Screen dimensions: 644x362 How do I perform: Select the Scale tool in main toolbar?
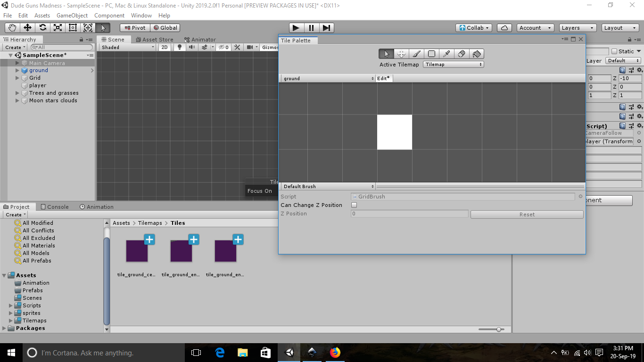58,28
